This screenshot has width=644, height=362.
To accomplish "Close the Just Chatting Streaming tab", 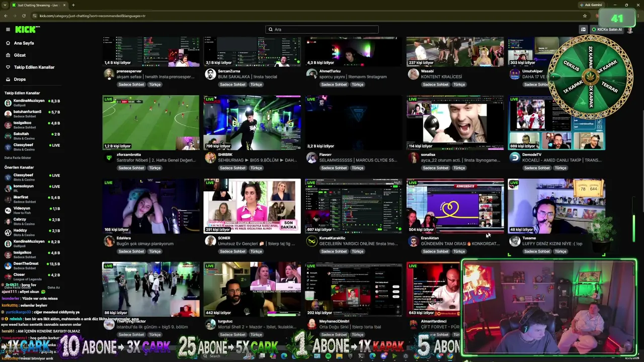I will coord(64,5).
